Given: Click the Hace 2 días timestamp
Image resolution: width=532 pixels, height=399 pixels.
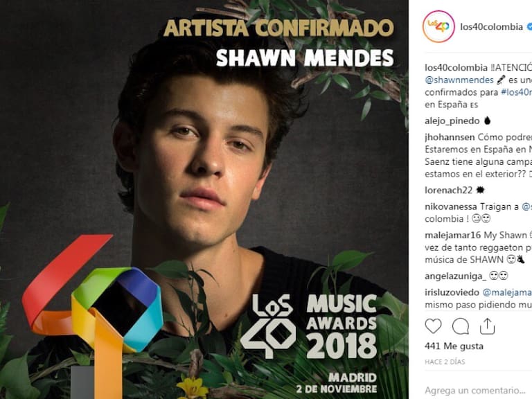Looking at the screenshot, I should (445, 362).
